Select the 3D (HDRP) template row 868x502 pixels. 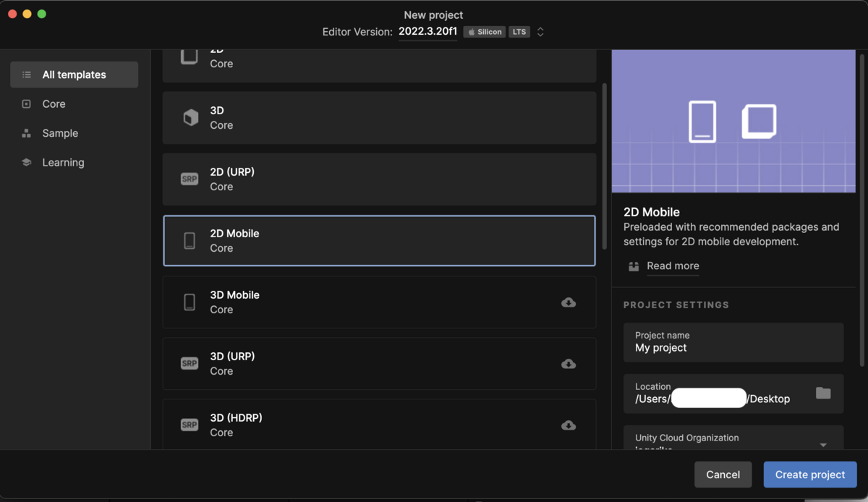[x=379, y=425]
